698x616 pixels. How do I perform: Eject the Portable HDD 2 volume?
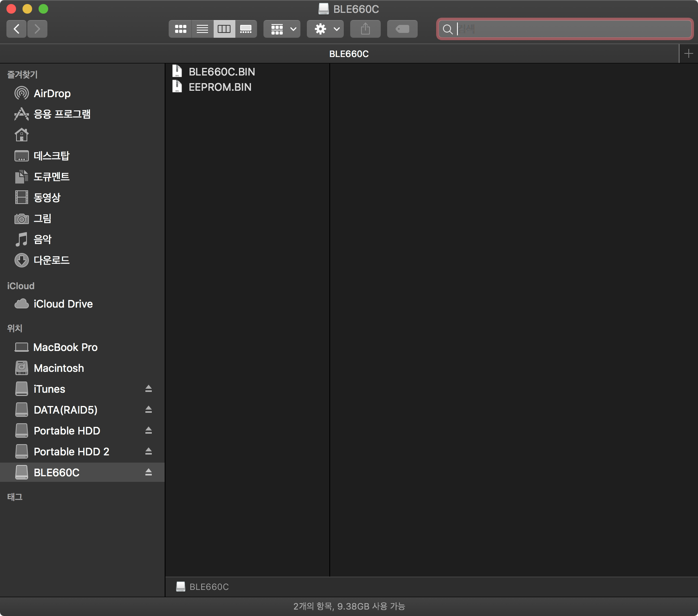click(149, 451)
